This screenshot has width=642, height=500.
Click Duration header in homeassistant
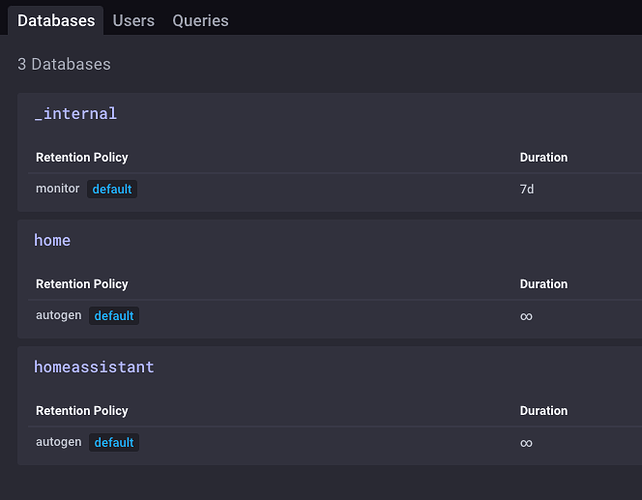click(x=543, y=411)
